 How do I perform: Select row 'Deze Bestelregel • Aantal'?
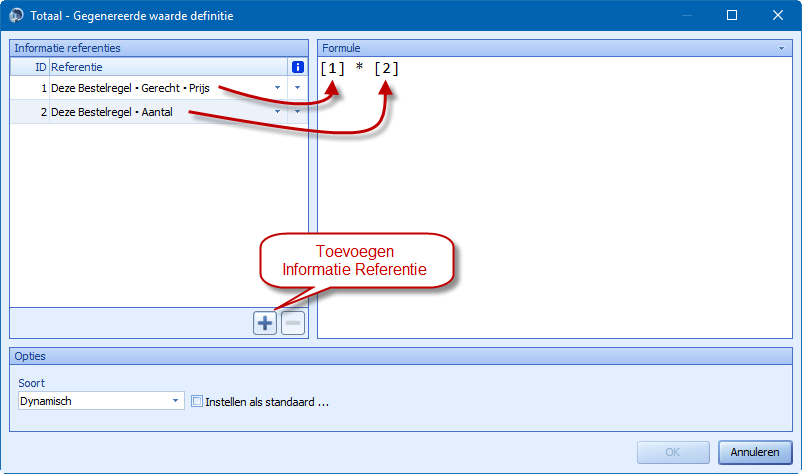(x=159, y=112)
